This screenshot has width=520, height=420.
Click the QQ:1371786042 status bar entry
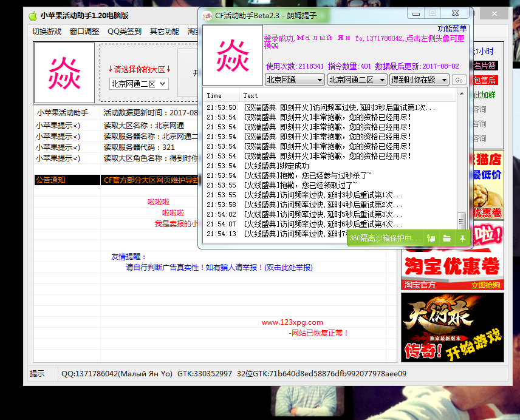point(117,374)
